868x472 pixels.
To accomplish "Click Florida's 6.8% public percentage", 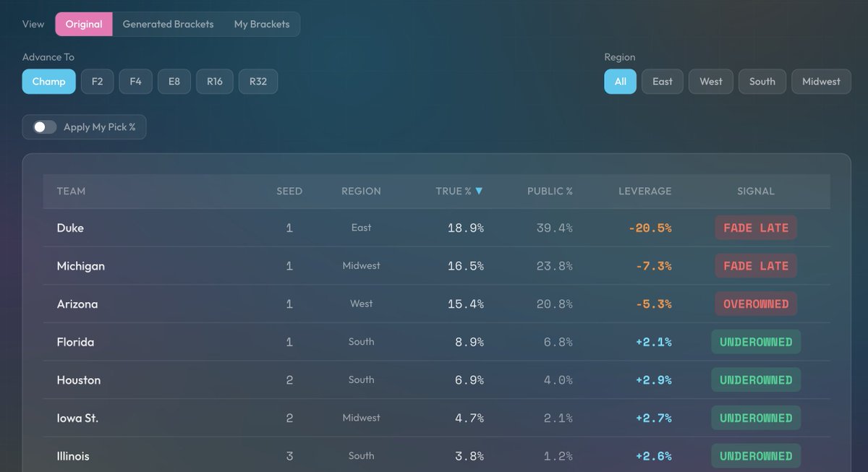I will (558, 342).
